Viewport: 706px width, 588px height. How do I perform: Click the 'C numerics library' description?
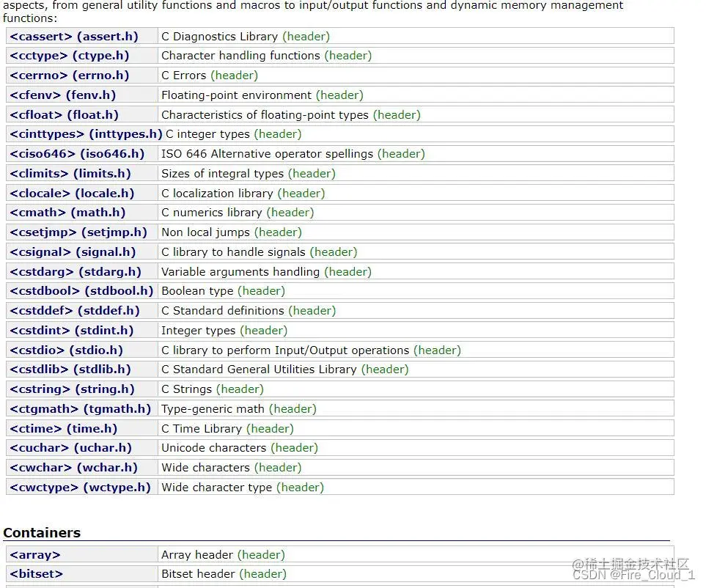pos(212,212)
